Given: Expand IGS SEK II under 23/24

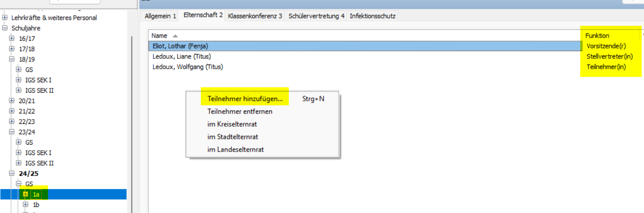Looking at the screenshot, I should tap(19, 163).
